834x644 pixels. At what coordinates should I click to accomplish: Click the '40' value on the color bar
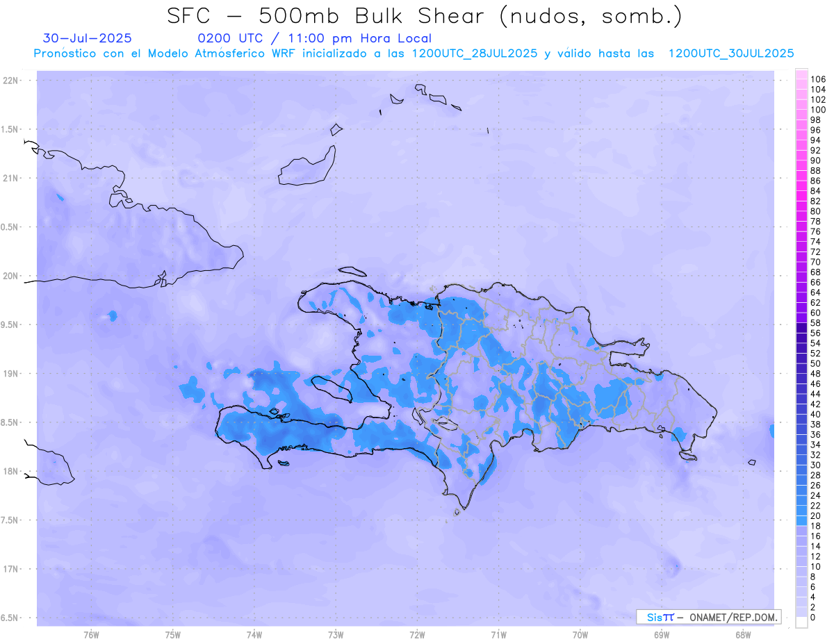pos(816,414)
